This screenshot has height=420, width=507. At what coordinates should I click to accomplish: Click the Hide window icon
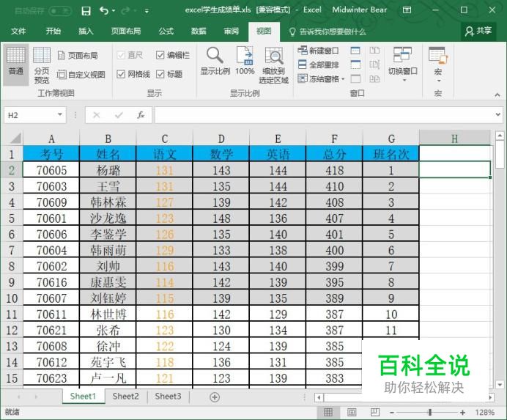[355, 65]
